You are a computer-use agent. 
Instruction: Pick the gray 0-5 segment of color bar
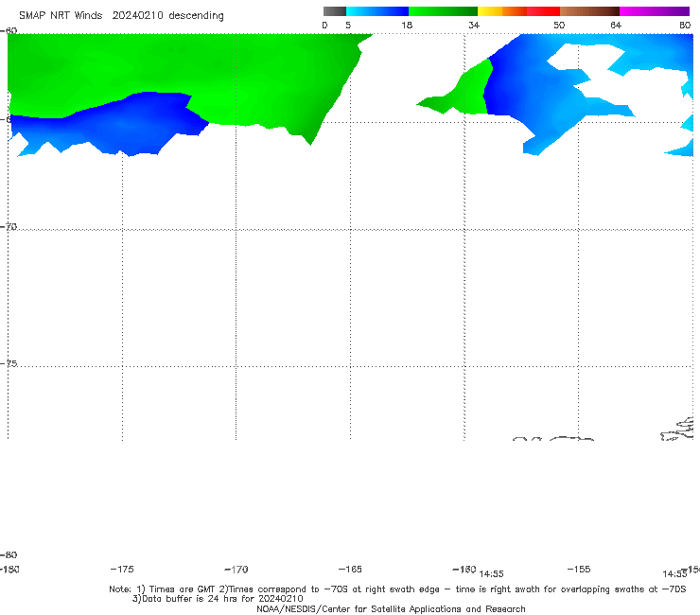[335, 11]
